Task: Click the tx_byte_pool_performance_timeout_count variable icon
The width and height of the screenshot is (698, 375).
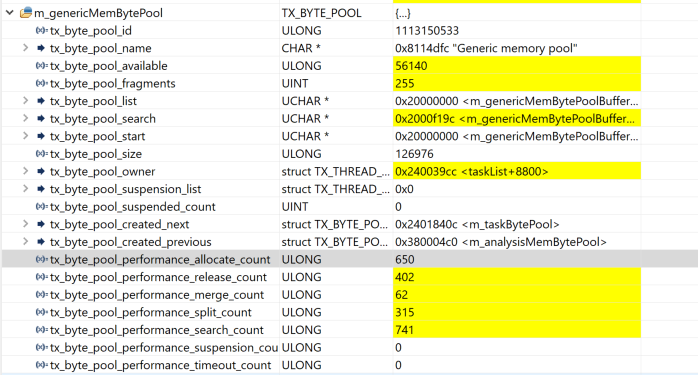Action: click(x=42, y=365)
